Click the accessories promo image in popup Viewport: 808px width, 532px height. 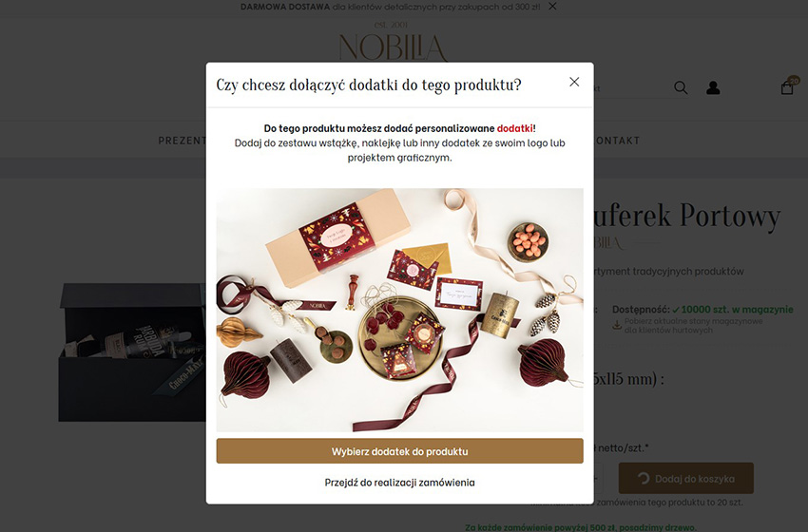click(400, 310)
